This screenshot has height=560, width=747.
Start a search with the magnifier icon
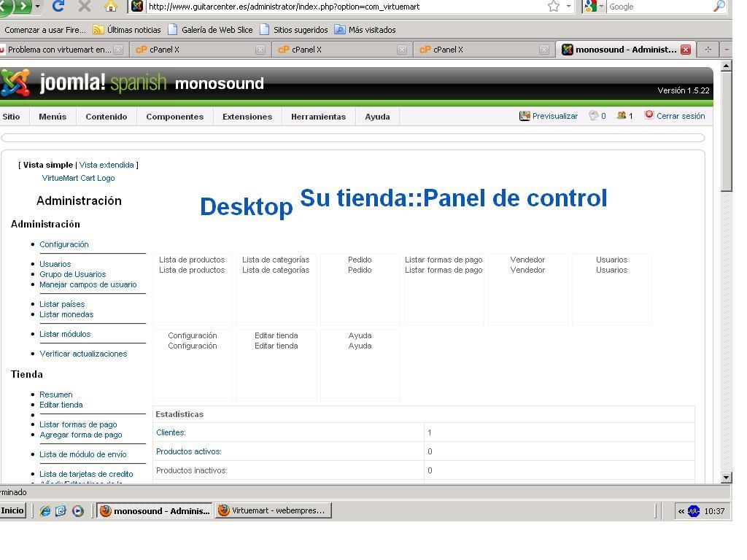pyautogui.click(x=719, y=6)
